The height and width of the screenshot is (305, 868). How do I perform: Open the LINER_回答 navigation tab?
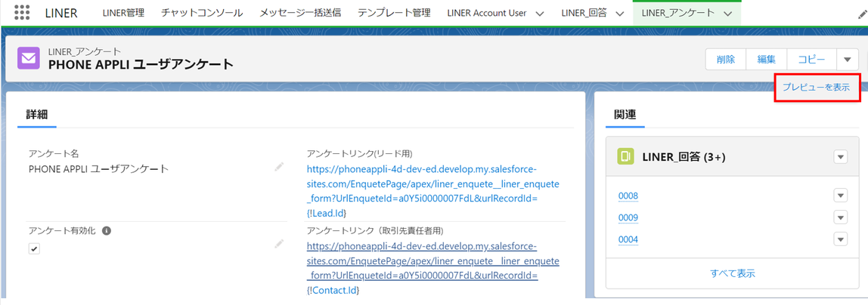(x=584, y=14)
